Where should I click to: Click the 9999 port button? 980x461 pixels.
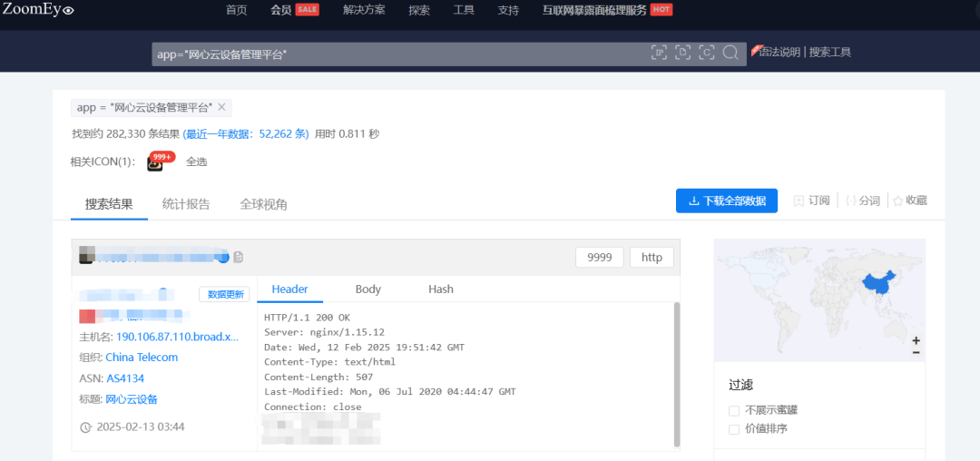[x=600, y=258]
